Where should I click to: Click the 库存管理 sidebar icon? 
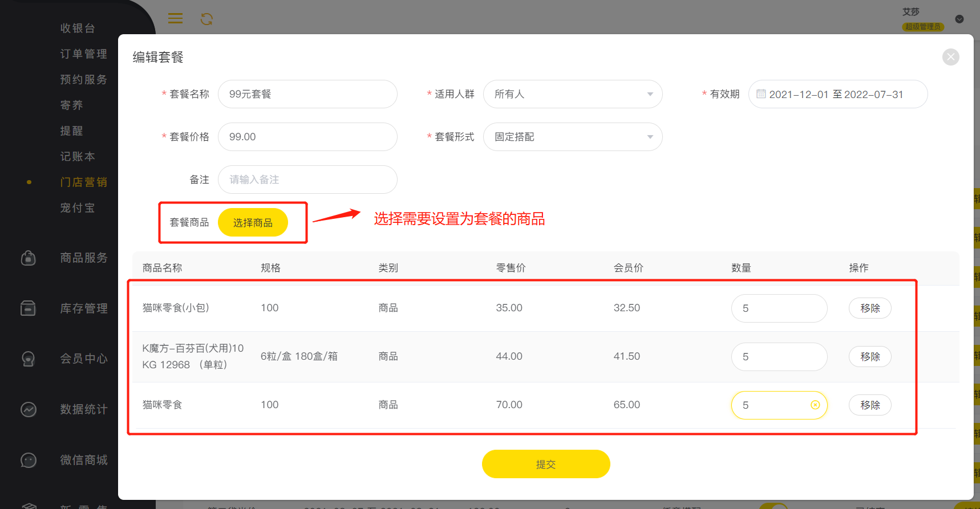tap(29, 308)
